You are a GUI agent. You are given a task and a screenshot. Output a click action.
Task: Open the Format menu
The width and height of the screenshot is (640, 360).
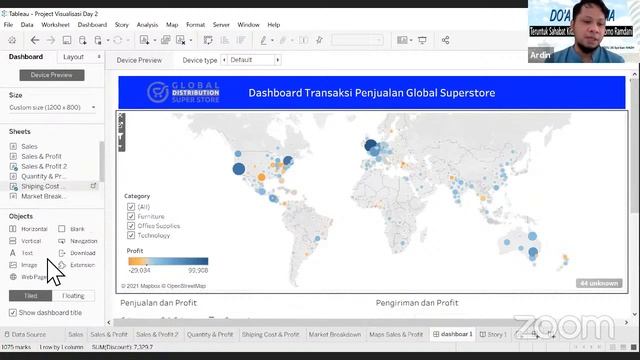(196, 24)
